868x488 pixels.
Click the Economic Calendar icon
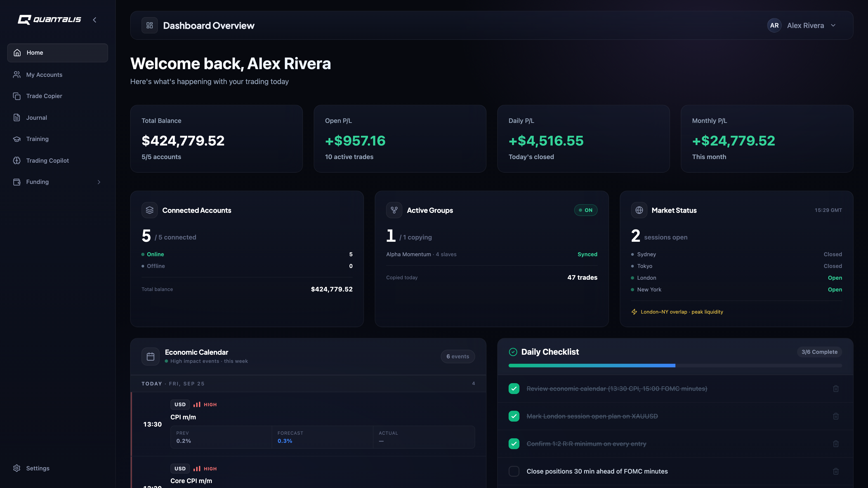click(151, 356)
